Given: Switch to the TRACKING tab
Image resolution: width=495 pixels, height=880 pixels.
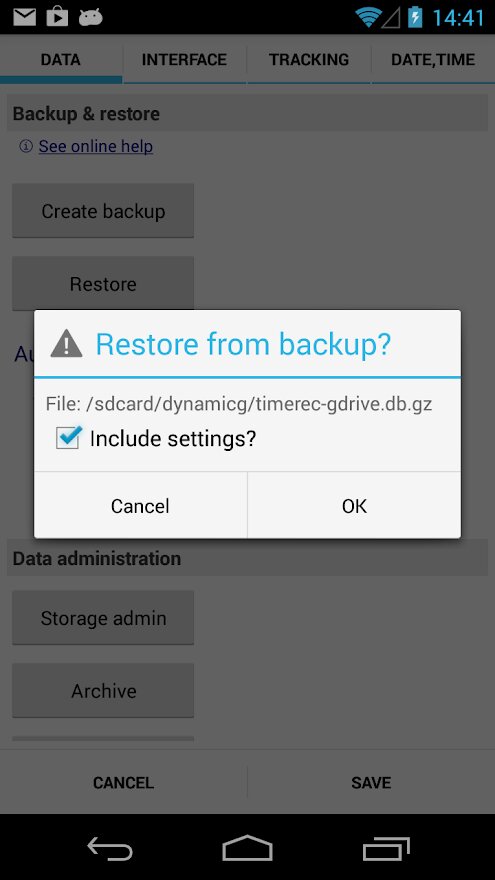Looking at the screenshot, I should [309, 59].
